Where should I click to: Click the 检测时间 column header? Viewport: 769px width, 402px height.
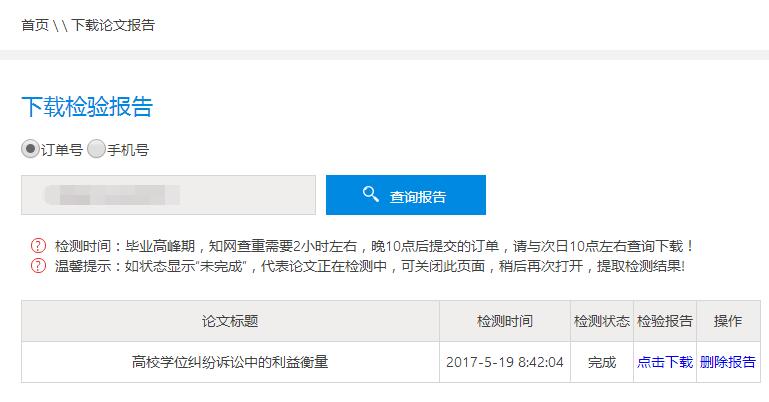click(505, 321)
